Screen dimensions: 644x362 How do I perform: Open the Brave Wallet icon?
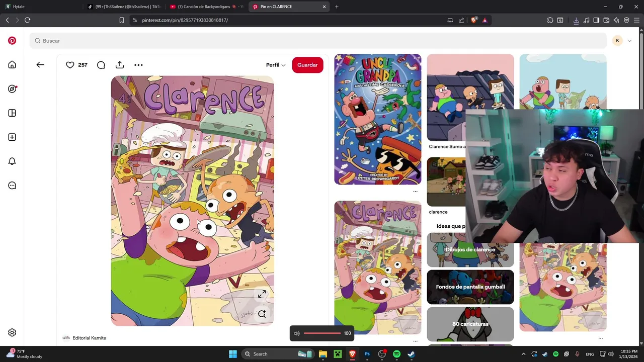(x=606, y=20)
